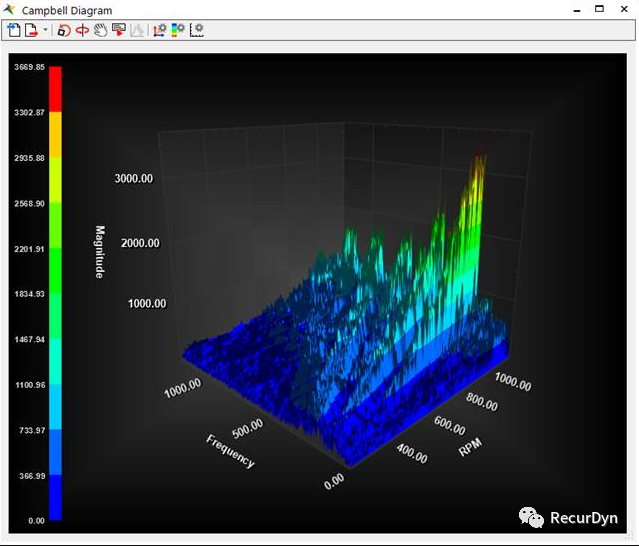Open the dropdown arrow beside the export icon

[x=45, y=31]
